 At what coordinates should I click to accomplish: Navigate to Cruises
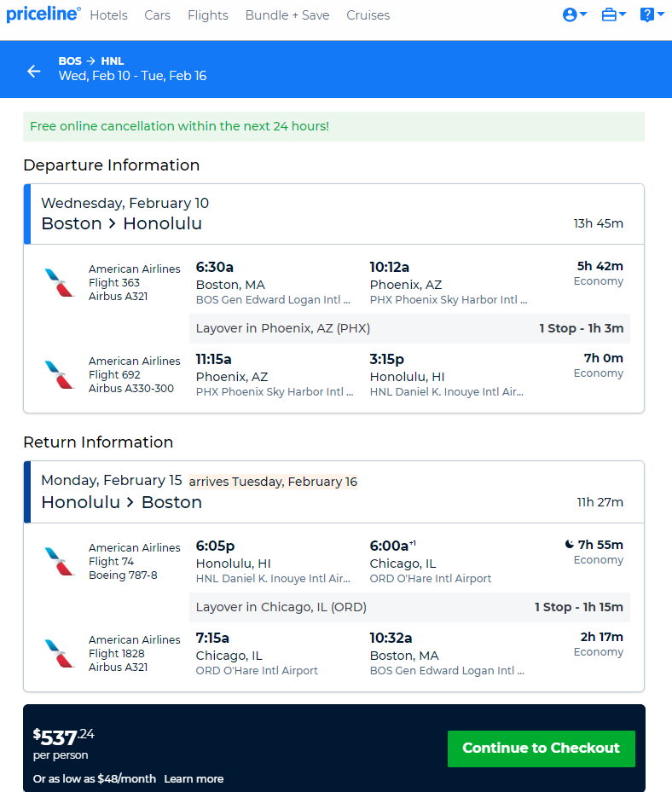coord(368,15)
